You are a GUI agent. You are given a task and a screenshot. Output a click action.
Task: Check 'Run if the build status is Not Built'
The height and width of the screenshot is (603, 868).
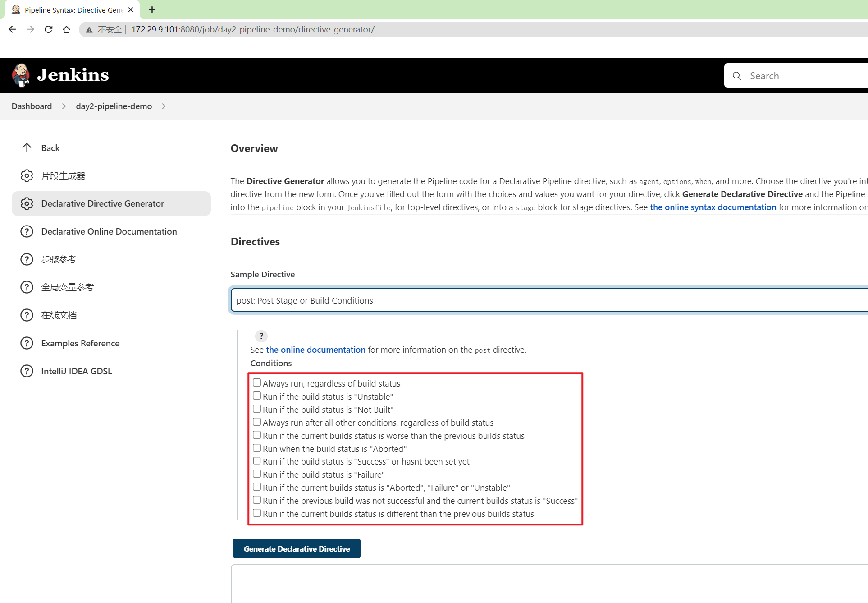(257, 409)
